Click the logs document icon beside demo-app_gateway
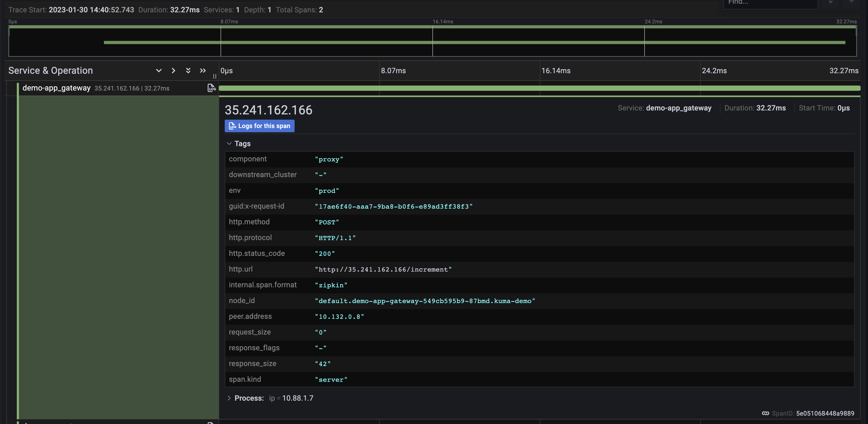Image resolution: width=868 pixels, height=424 pixels. click(x=212, y=88)
